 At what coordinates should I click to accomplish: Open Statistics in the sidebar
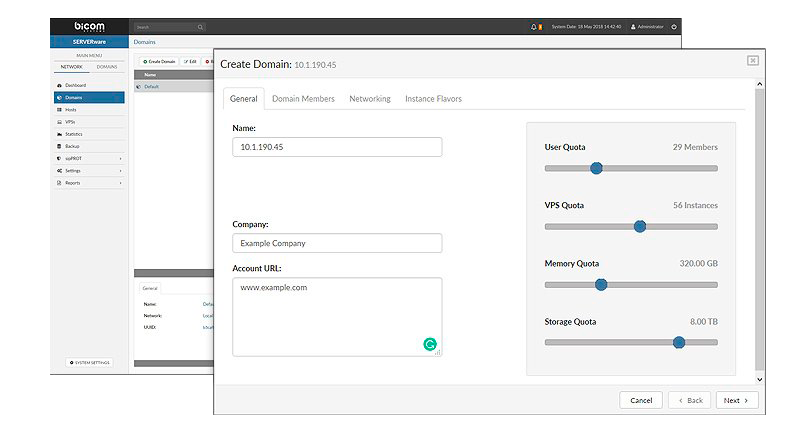[x=74, y=134]
